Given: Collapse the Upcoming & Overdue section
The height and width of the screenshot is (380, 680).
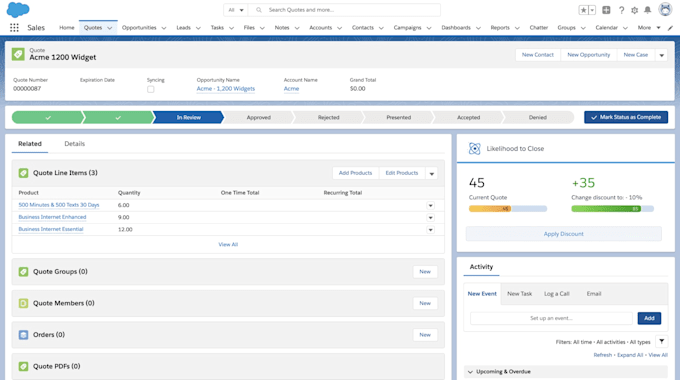Looking at the screenshot, I should tap(471, 372).
